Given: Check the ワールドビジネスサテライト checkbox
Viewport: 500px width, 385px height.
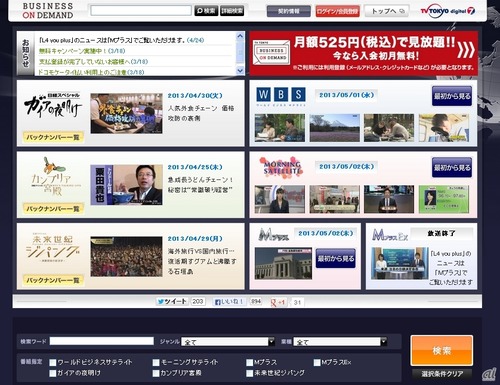Looking at the screenshot, I should [52, 362].
